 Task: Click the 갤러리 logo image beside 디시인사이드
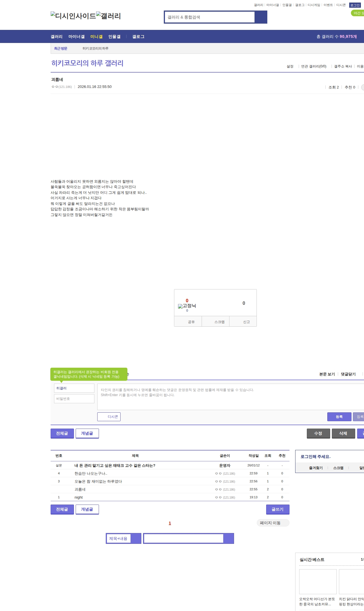(109, 16)
